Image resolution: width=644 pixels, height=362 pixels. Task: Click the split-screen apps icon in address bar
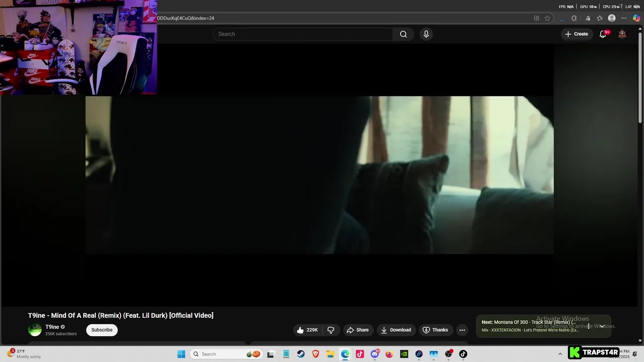pos(536,18)
